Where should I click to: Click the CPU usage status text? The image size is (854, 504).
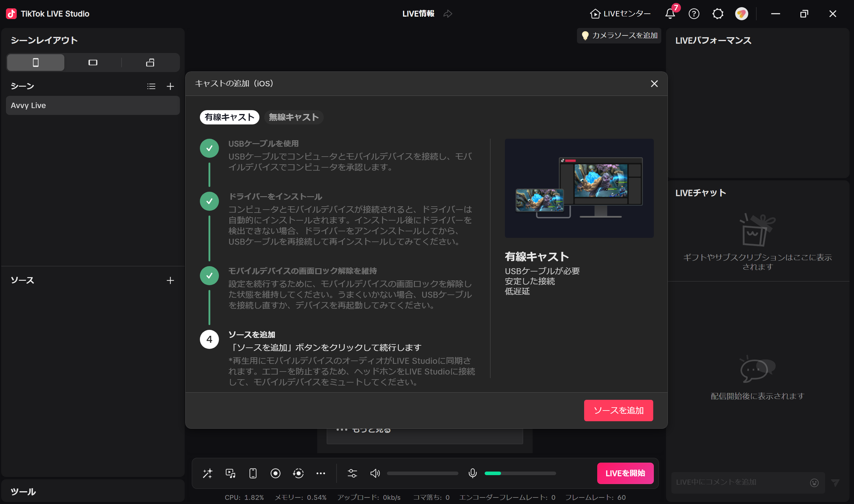click(x=244, y=497)
